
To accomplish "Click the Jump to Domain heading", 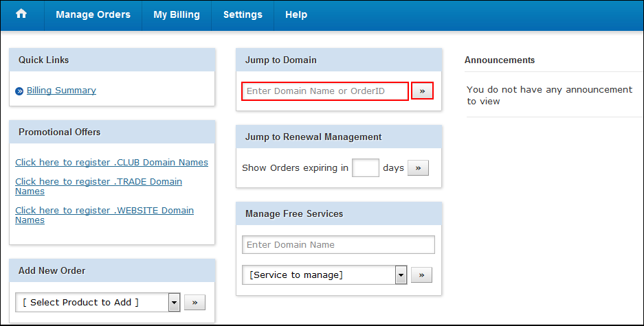I will coord(281,60).
